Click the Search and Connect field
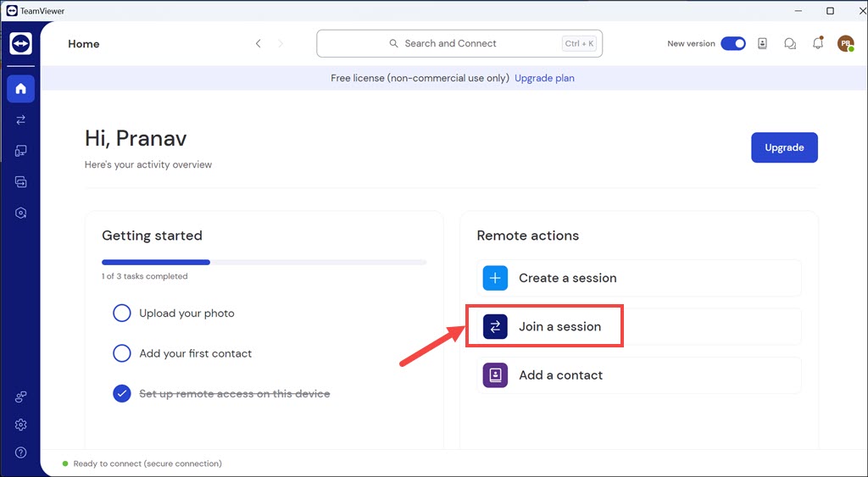 tap(458, 44)
